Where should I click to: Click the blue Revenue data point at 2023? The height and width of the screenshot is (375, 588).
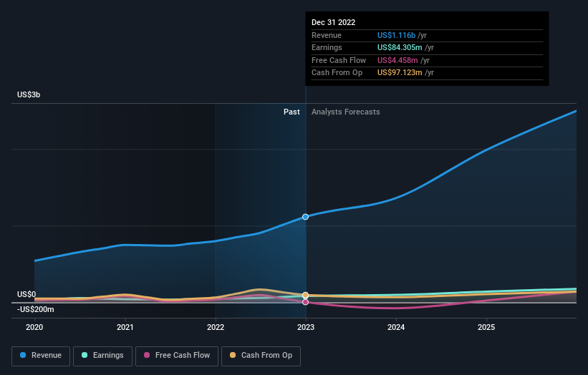click(x=306, y=217)
